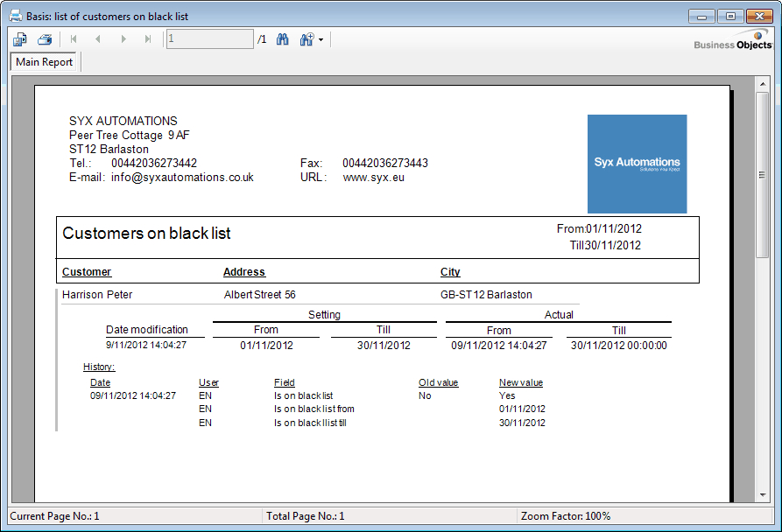
Task: Go to the next page arrow
Action: (123, 39)
